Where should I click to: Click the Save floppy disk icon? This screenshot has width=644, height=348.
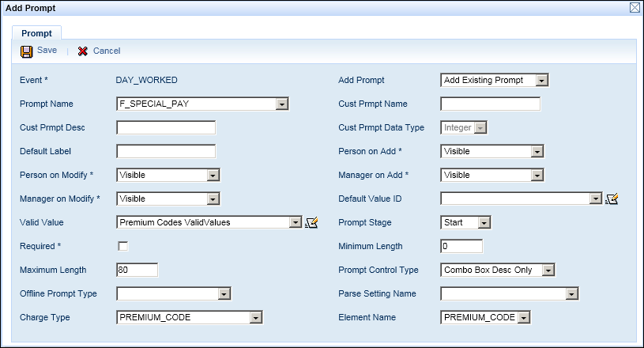(26, 51)
